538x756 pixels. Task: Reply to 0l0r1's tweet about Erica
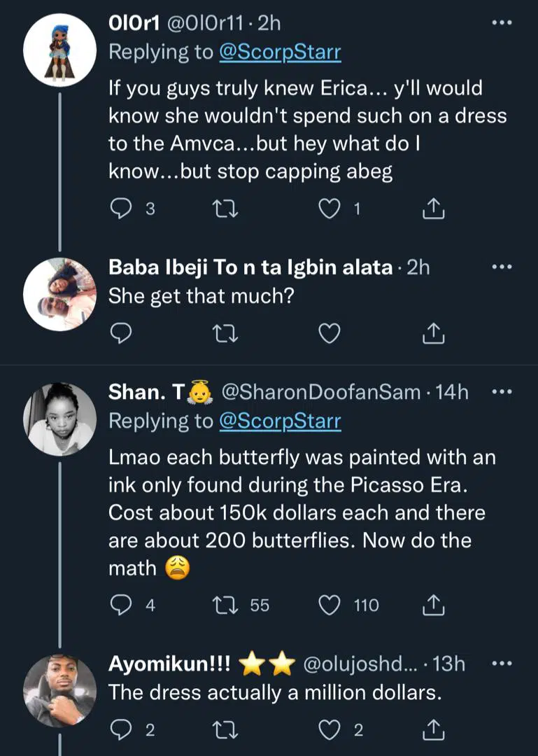coord(122,209)
